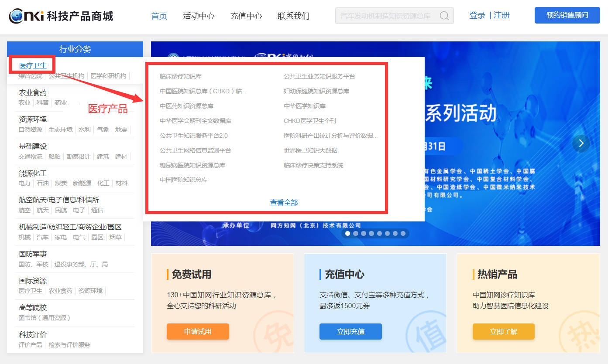Click 中医药知识资源总库 link
This screenshot has height=364, width=608.
(186, 106)
